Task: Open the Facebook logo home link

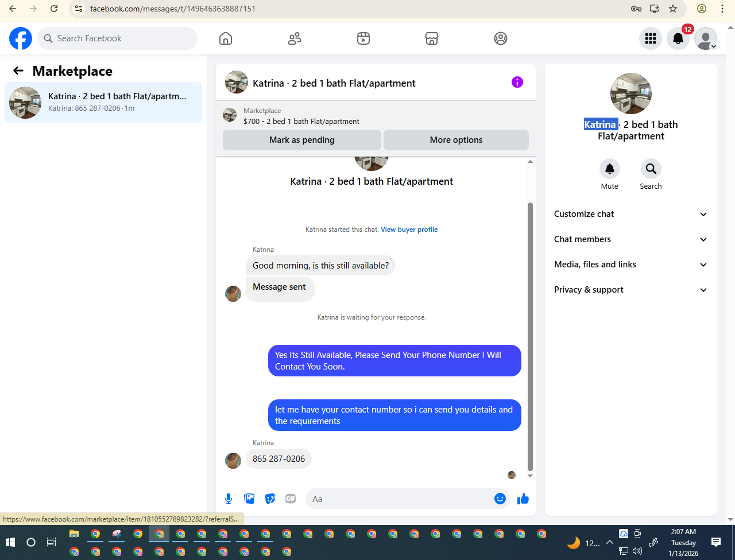Action: 21,38
